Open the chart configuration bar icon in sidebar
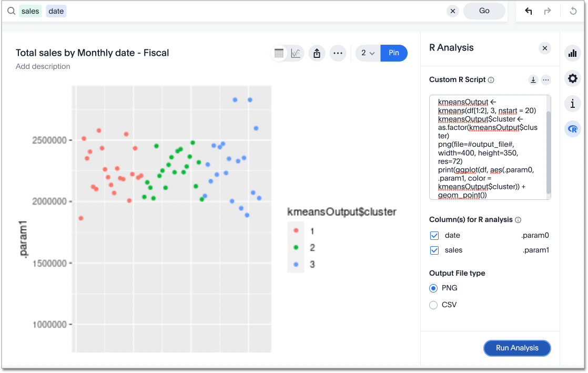Image resolution: width=588 pixels, height=373 pixels. coord(572,53)
